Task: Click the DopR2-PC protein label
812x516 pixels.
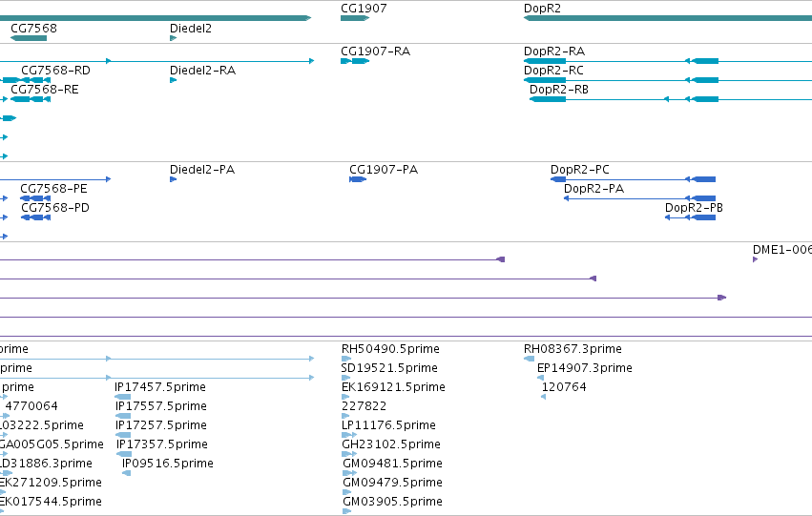Action: coord(579,170)
